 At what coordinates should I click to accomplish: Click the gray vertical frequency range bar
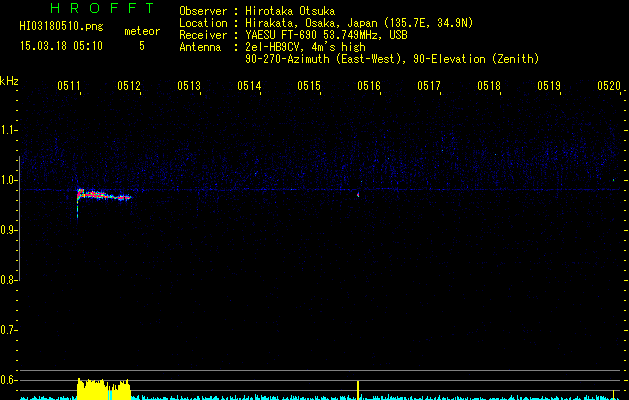point(19,218)
